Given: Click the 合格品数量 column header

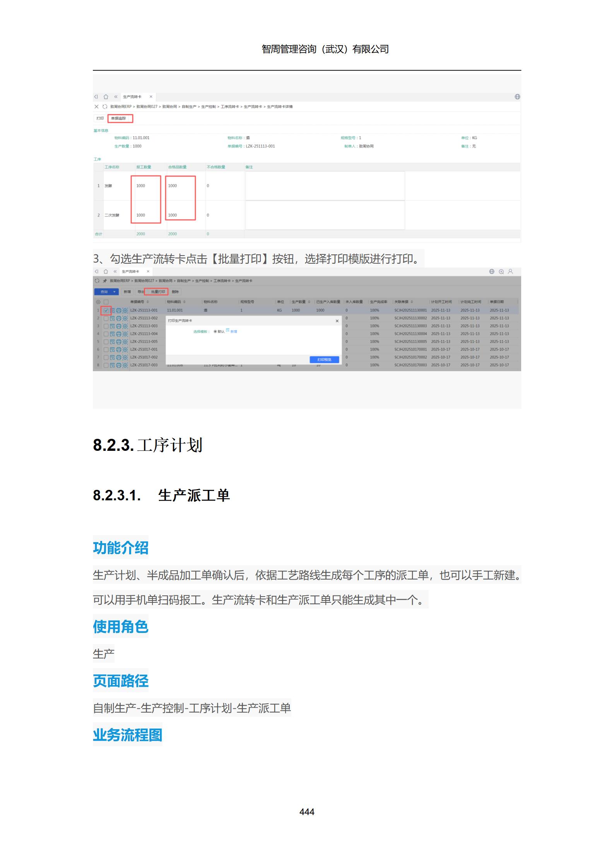Looking at the screenshot, I should (x=177, y=167).
